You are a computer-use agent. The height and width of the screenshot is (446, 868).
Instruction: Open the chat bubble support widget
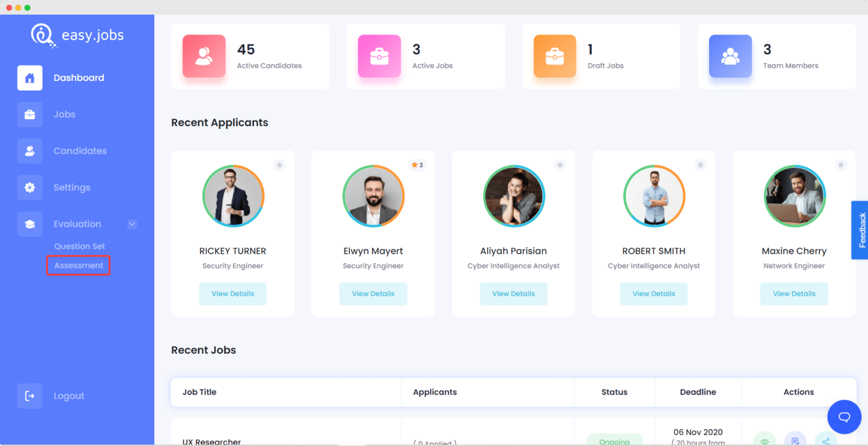coord(844,417)
